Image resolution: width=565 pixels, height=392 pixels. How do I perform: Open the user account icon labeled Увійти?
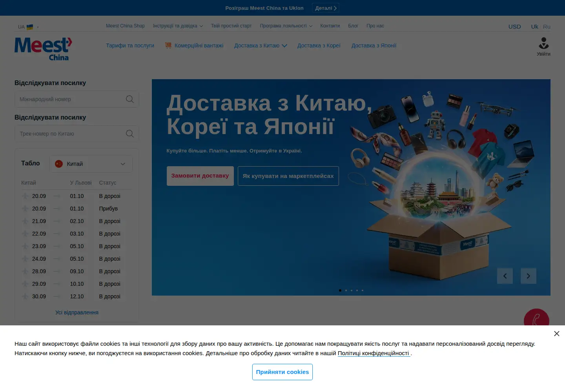pos(543,47)
